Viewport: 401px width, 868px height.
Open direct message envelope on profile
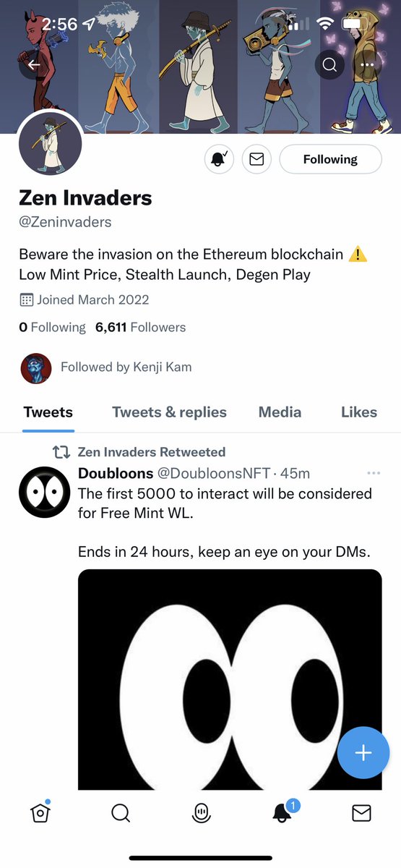point(256,159)
